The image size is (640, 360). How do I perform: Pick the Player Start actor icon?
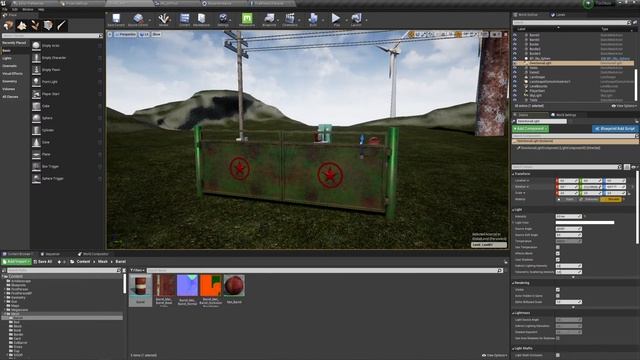(36, 94)
